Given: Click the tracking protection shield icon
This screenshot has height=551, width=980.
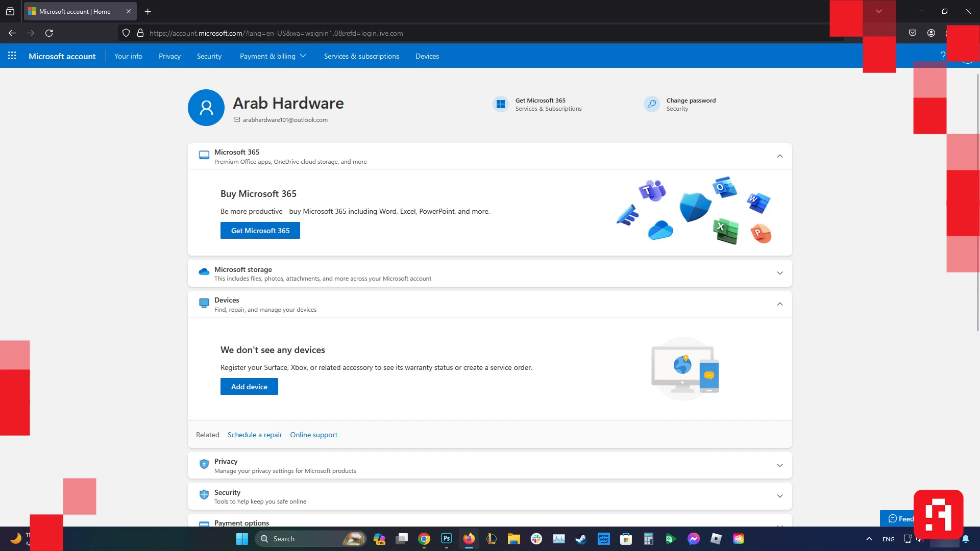Looking at the screenshot, I should click(126, 33).
